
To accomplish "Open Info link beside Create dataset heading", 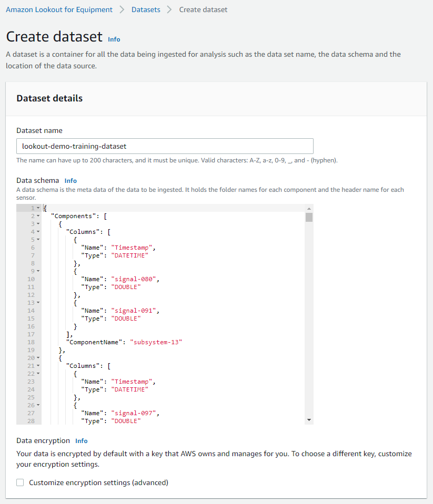I will (x=114, y=39).
